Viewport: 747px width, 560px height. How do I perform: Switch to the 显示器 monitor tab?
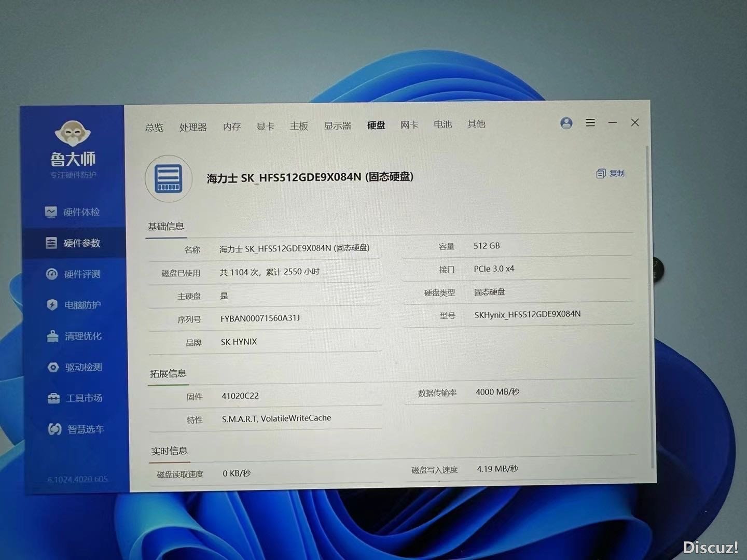[x=338, y=125]
